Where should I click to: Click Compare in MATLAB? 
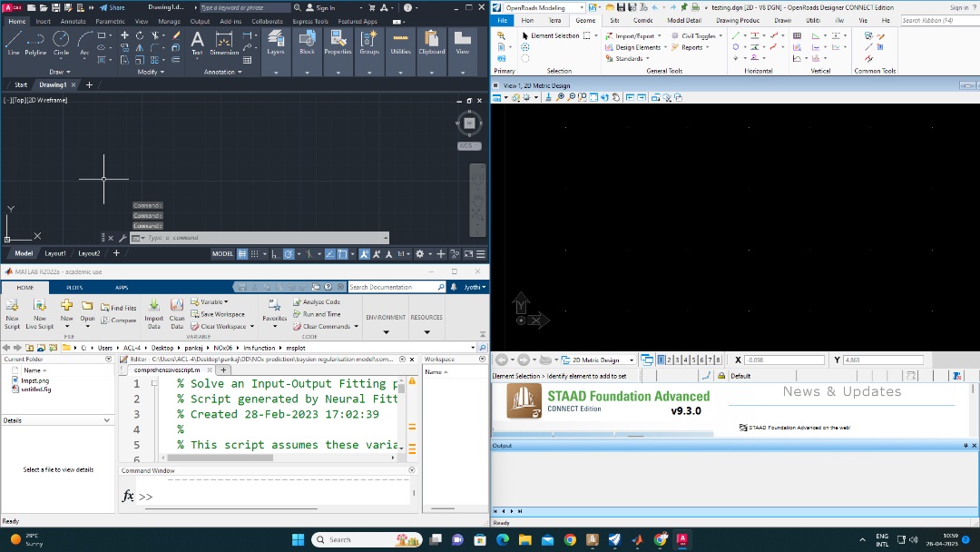click(118, 320)
